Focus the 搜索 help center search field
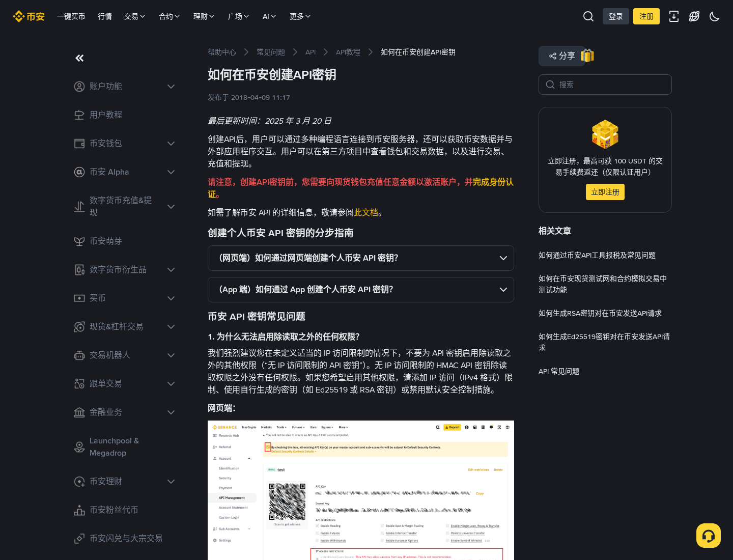The image size is (733, 560). [x=605, y=85]
